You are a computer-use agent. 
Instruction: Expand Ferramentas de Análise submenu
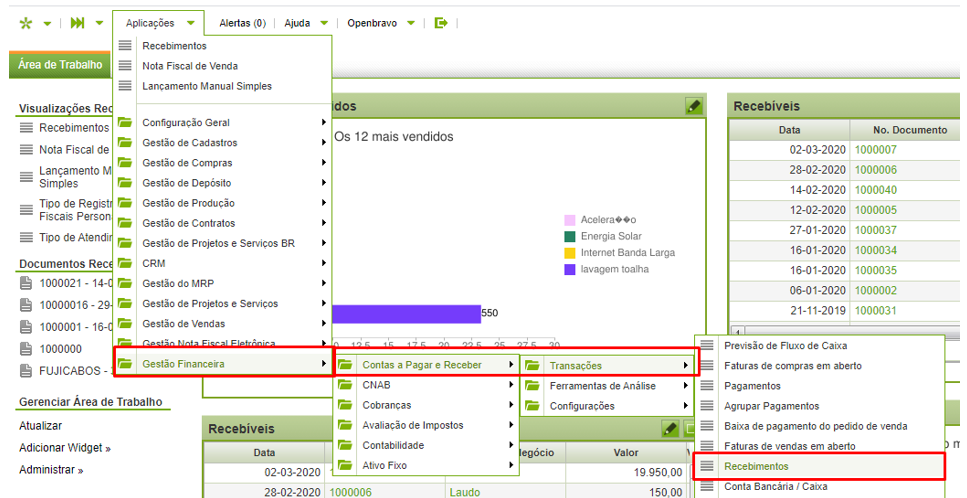(602, 386)
